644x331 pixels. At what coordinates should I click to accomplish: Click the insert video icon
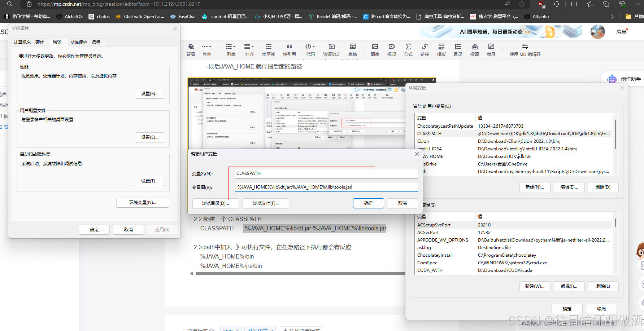click(392, 47)
